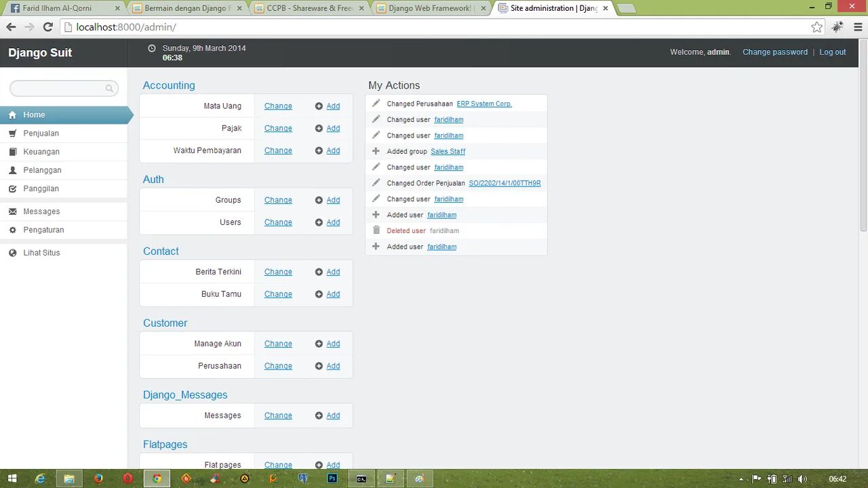Screen dimensions: 868x488
Task: Click the sidebar search input field
Action: pyautogui.click(x=64, y=88)
